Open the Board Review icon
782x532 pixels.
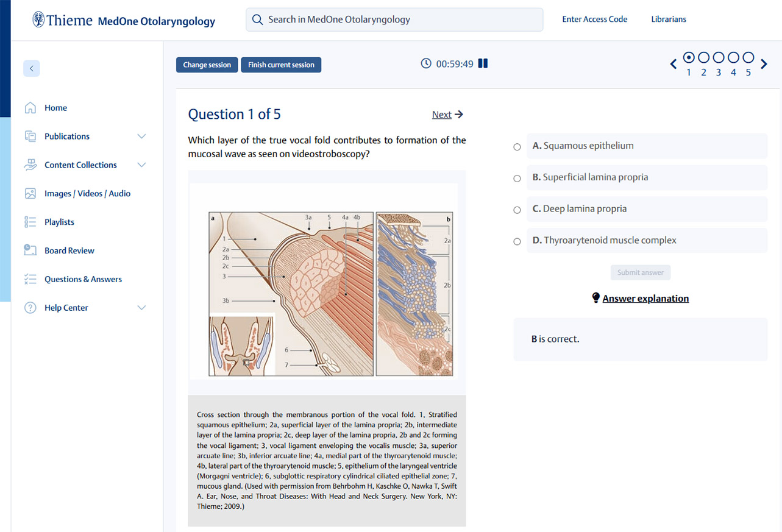point(30,250)
